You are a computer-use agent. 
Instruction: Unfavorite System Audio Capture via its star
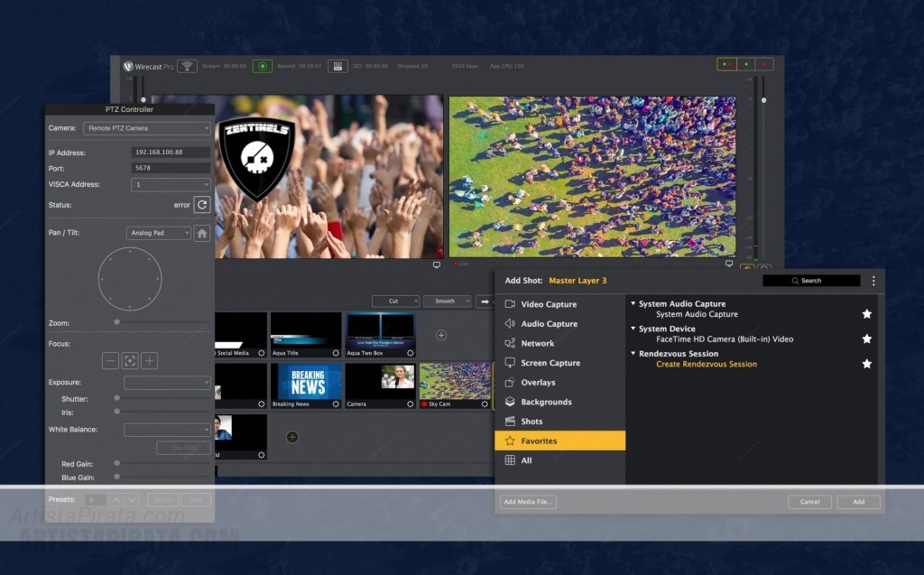pyautogui.click(x=867, y=314)
